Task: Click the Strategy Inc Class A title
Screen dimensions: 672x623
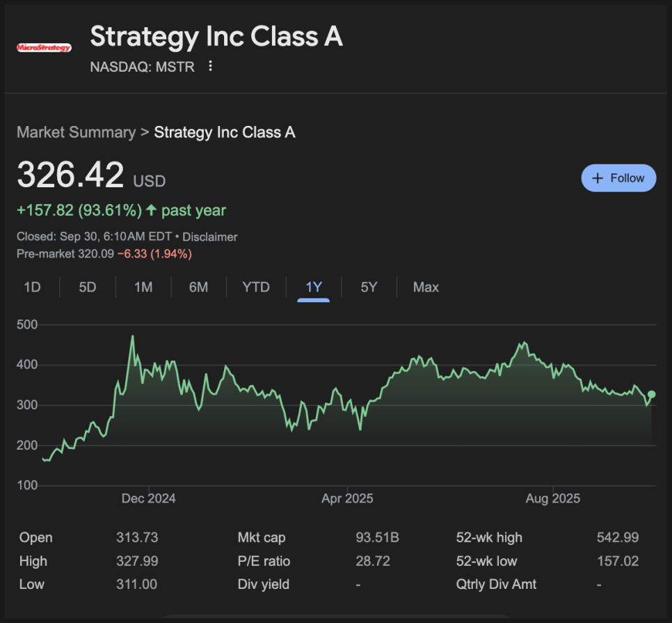Action: click(216, 36)
